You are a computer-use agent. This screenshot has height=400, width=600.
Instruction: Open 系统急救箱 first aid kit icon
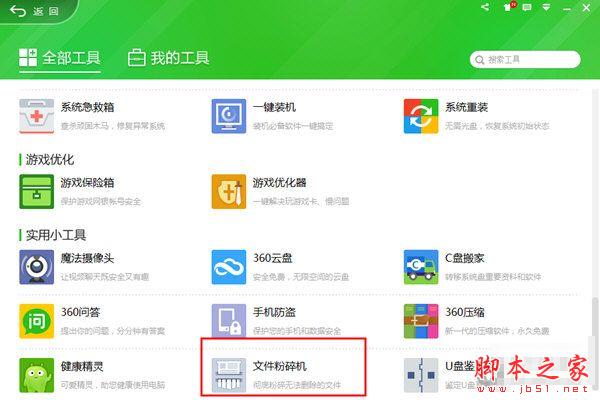(38, 115)
